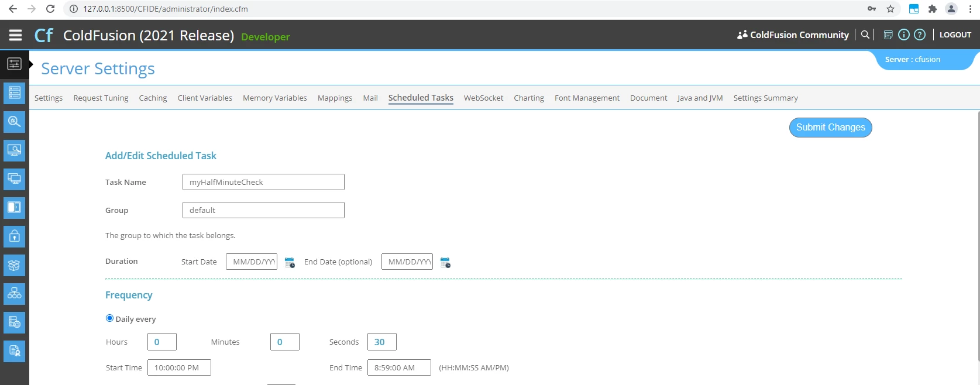The image size is (980, 385).
Task: Click the Minutes input field
Action: (x=285, y=342)
